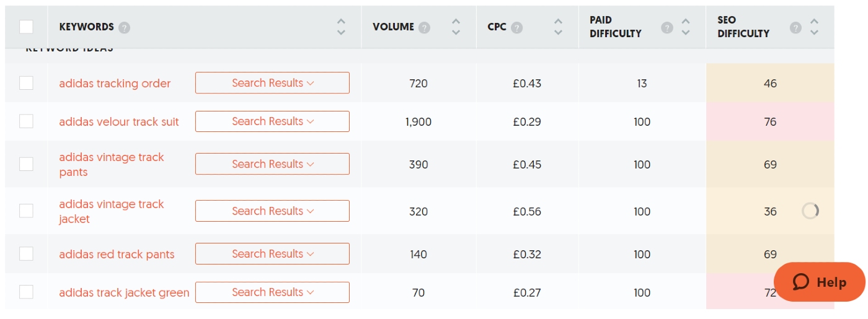The width and height of the screenshot is (868, 319).
Task: Check the adidas tracking order row
Action: click(26, 83)
